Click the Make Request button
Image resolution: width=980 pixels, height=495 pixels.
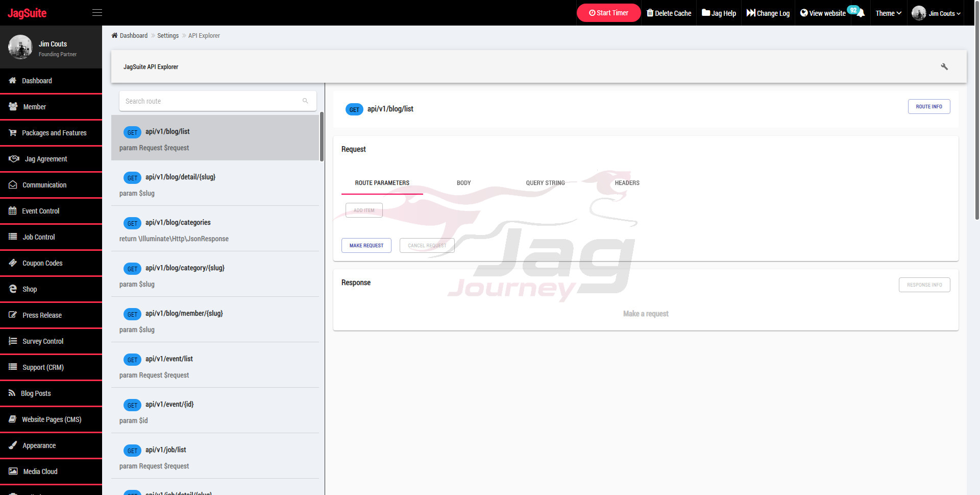[x=366, y=245]
